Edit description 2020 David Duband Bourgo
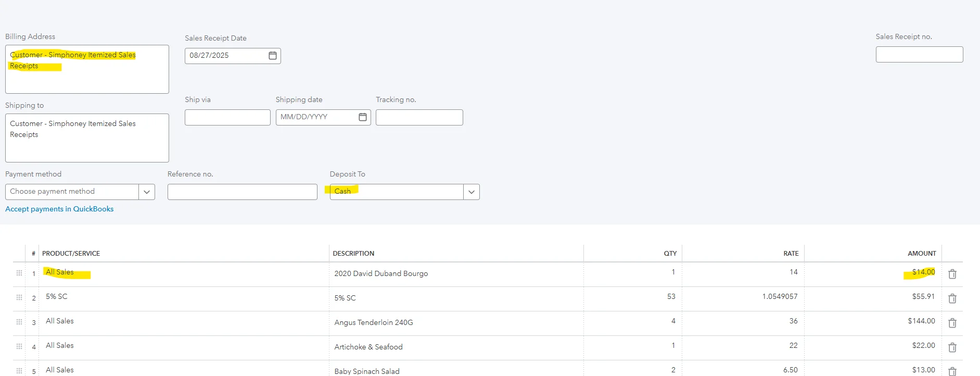 click(x=456, y=274)
